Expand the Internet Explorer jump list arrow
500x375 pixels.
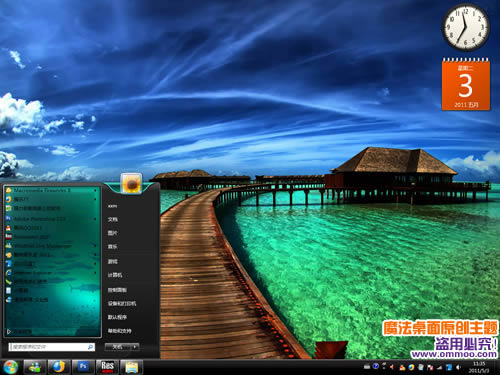pyautogui.click(x=95, y=273)
